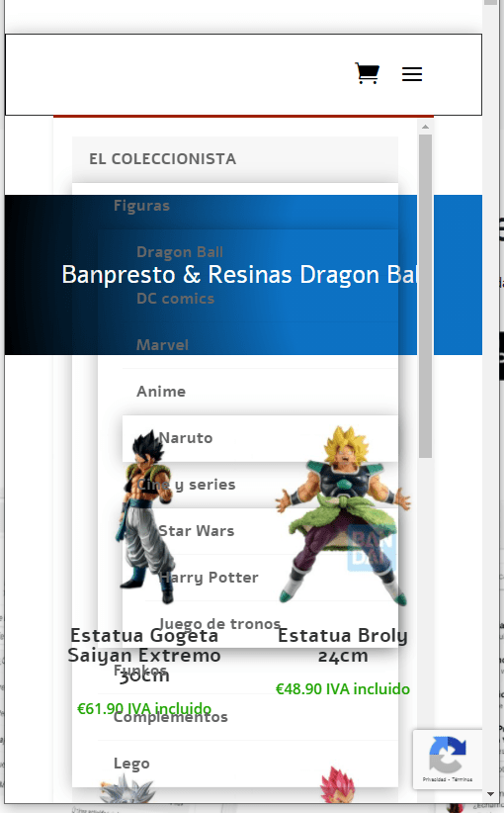Toggle the hamburger menu icon
The image size is (504, 813).
412,74
